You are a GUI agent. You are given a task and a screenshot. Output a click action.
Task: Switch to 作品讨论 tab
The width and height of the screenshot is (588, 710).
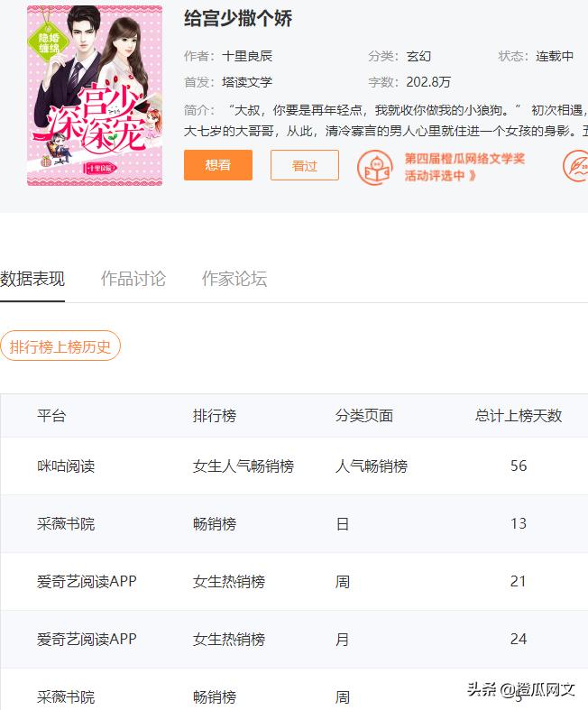coord(133,279)
